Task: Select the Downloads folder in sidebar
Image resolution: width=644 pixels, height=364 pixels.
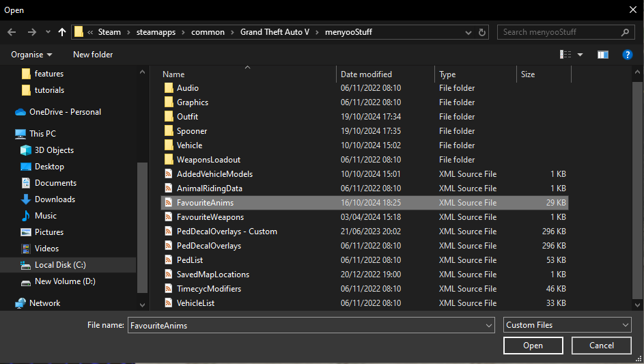Action: click(x=55, y=199)
